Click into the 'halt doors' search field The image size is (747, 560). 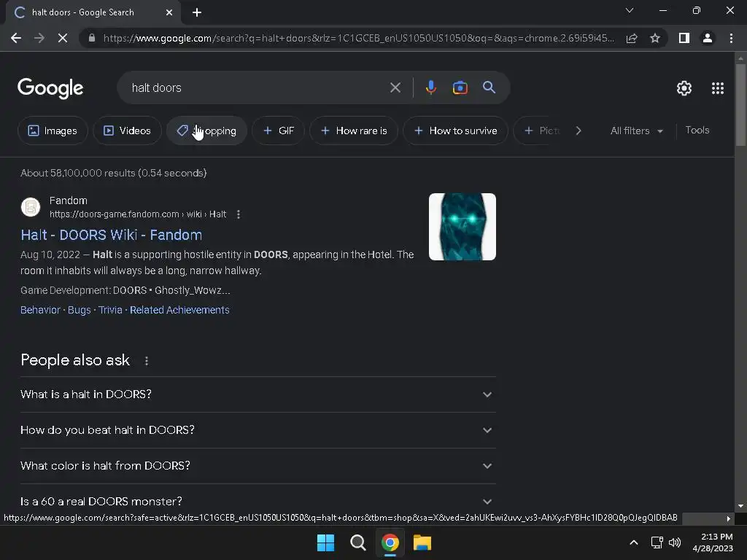click(258, 87)
